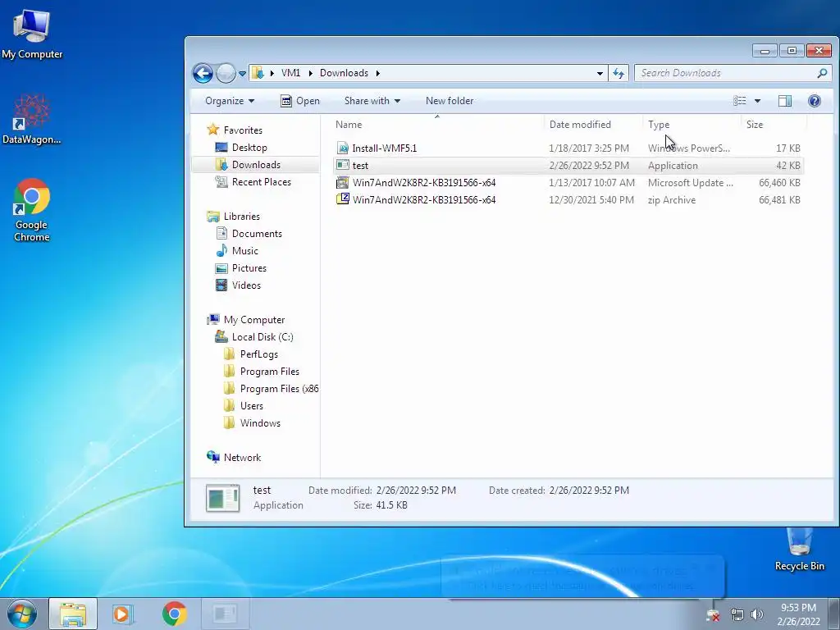Open Local Disk (C:) in sidebar
This screenshot has width=840, height=630.
[262, 337]
